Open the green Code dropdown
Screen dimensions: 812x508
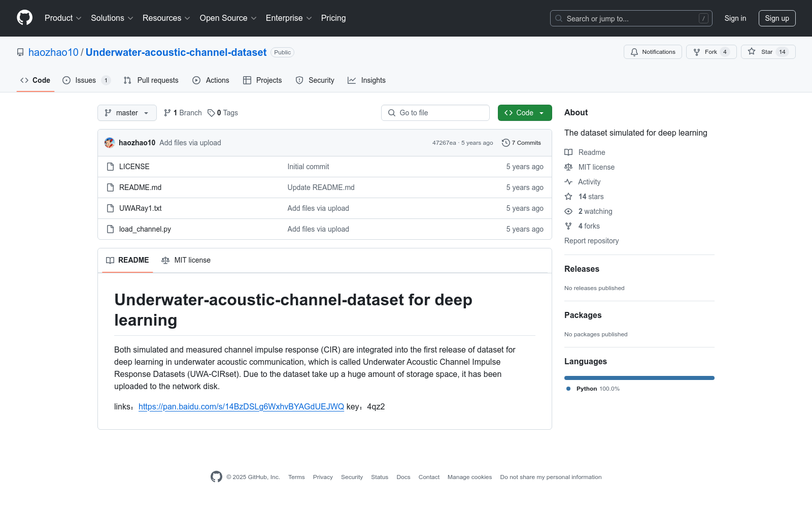coord(525,113)
